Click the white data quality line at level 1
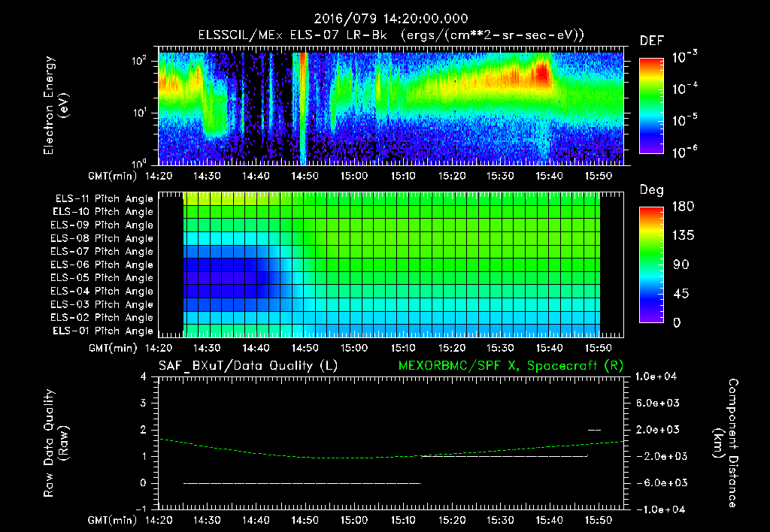This screenshot has width=770, height=532. pyautogui.click(x=505, y=456)
